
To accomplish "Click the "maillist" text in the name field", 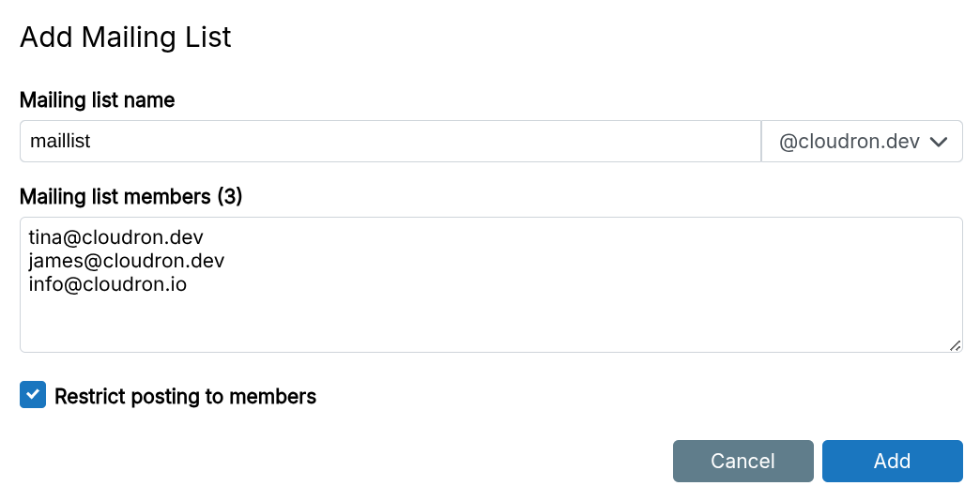I will (x=60, y=142).
